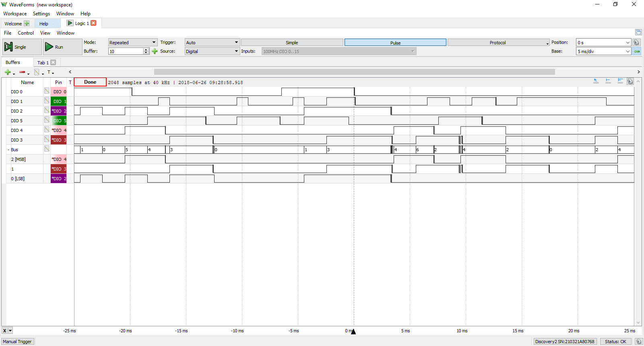Click the green plus next to Buffer
Viewport: 644px width, 346px height.
[x=155, y=51]
